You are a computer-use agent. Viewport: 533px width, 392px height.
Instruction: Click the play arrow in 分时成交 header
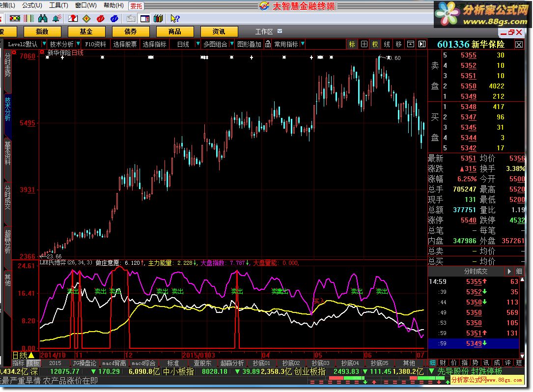tap(509, 271)
